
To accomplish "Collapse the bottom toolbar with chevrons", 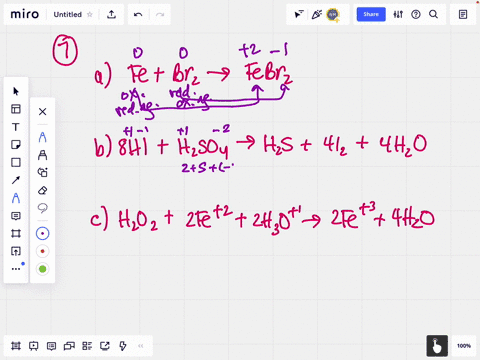I will pos(140,346).
